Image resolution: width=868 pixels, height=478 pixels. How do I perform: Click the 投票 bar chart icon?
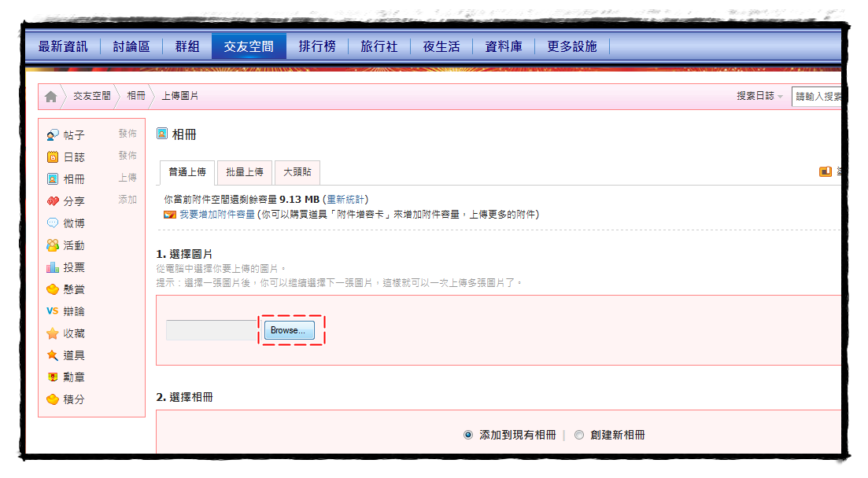(x=53, y=267)
